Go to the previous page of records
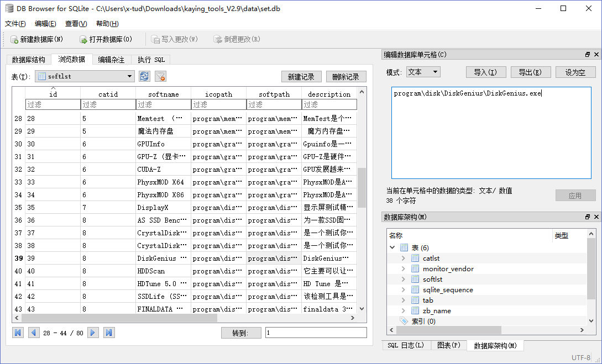602x364 pixels. coord(34,333)
